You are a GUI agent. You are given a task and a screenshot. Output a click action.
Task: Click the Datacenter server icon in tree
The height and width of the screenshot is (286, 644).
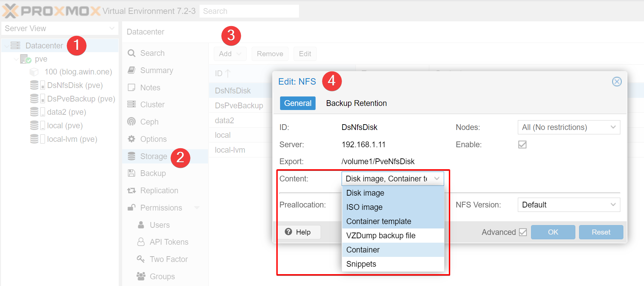click(16, 45)
